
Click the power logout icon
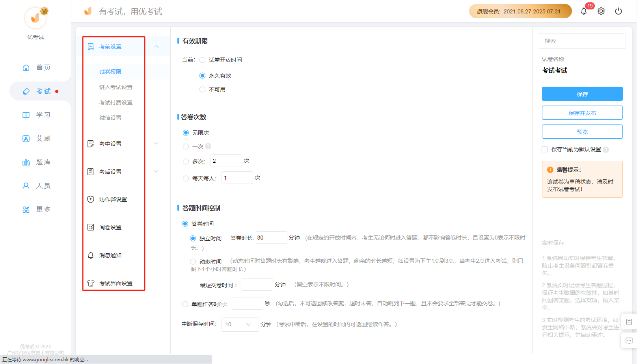(618, 11)
